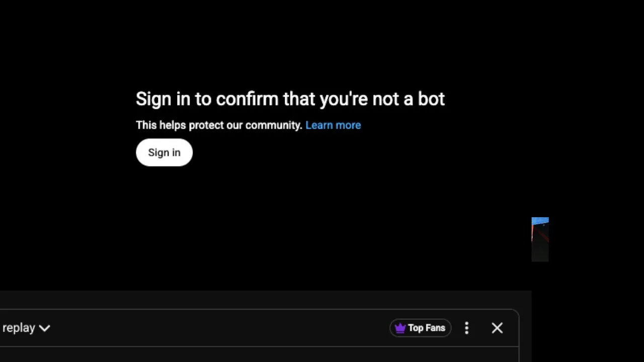Viewport: 644px width, 362px height.
Task: Toggle chat replay mode selector arrow
Action: (44, 328)
